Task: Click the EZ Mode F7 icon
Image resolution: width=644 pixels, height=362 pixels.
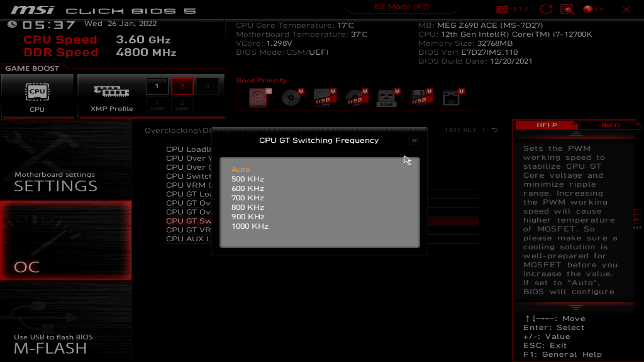Action: tap(401, 6)
